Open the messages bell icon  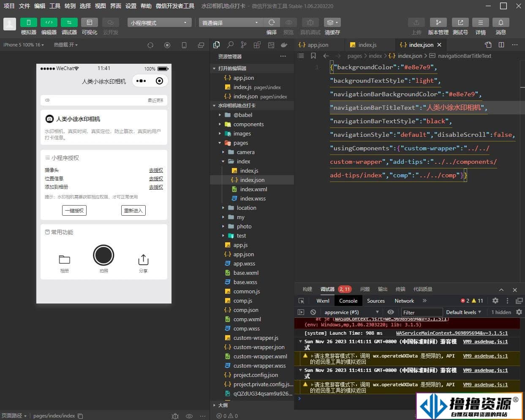pos(501,22)
